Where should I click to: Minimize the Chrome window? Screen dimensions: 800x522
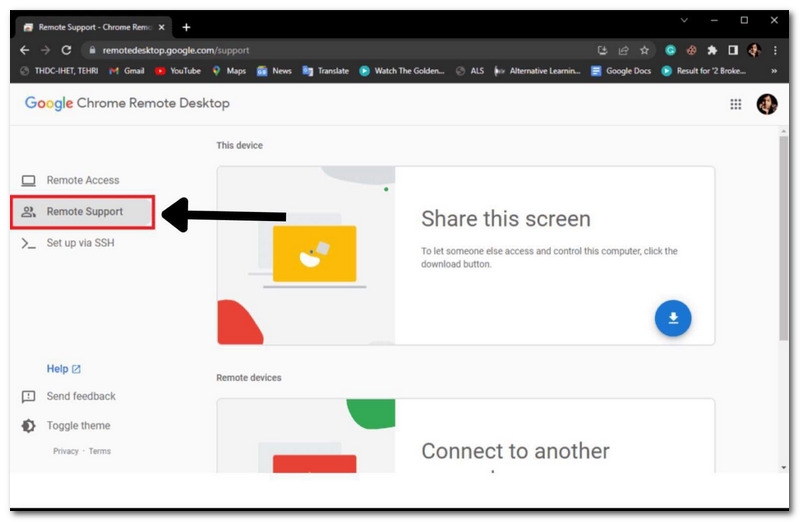click(714, 20)
